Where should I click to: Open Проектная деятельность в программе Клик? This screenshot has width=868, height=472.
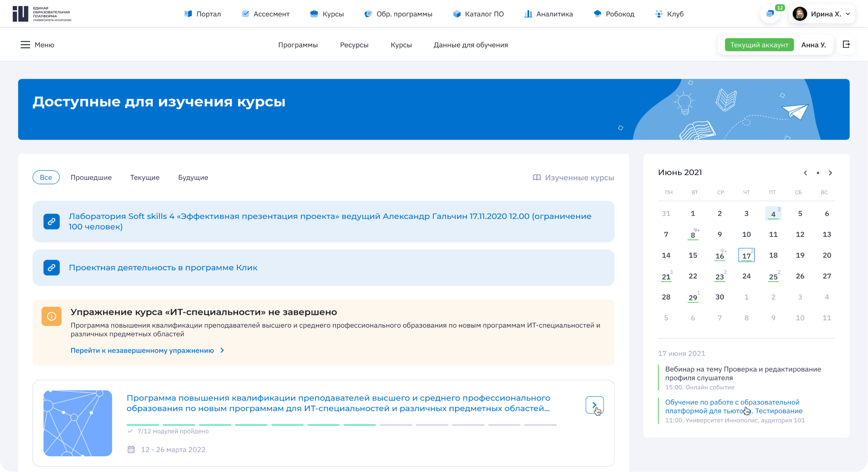click(163, 267)
